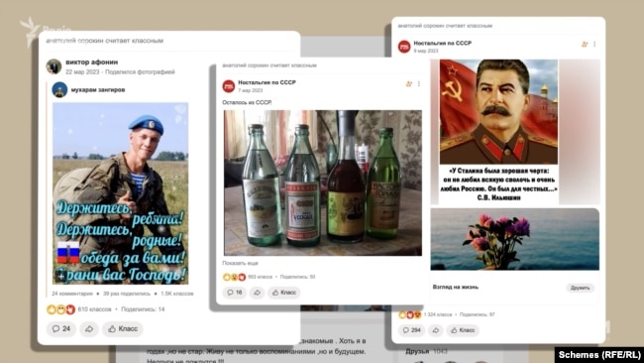644x363 pixels.
Task: Click 9 мар 2023 post date
Action: coord(426,51)
